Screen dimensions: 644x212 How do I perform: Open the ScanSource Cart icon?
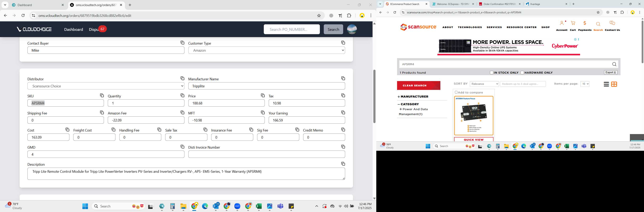click(x=573, y=23)
